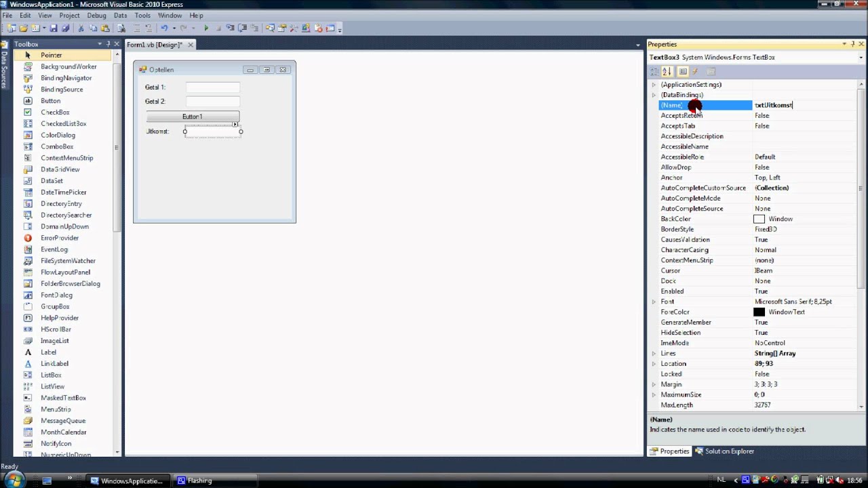Expand the Lines property node
868x488 pixels.
[x=654, y=353]
